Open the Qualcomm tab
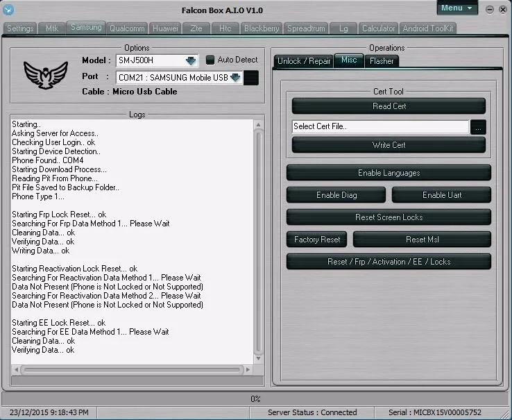The width and height of the screenshot is (512, 420). click(x=127, y=28)
